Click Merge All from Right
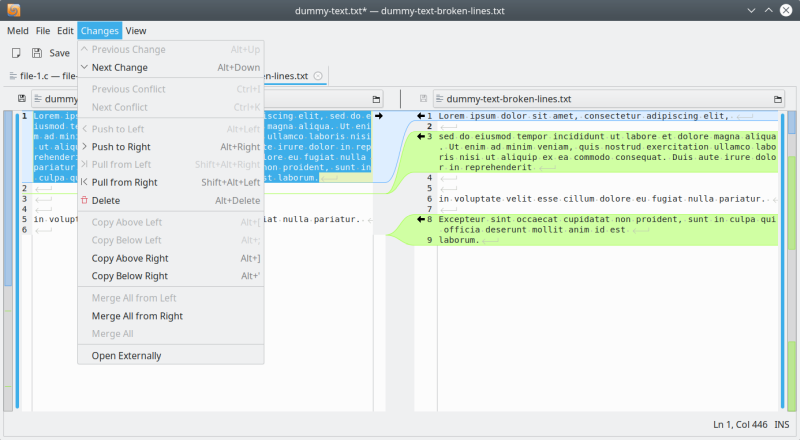 click(x=137, y=316)
